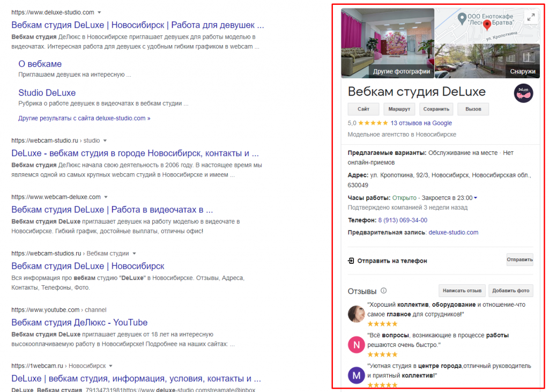549x392 pixels.
Task: Open result 'Вебкам студия DeLuxe | Новосибирск | Работа для девушек'
Action: (138, 25)
